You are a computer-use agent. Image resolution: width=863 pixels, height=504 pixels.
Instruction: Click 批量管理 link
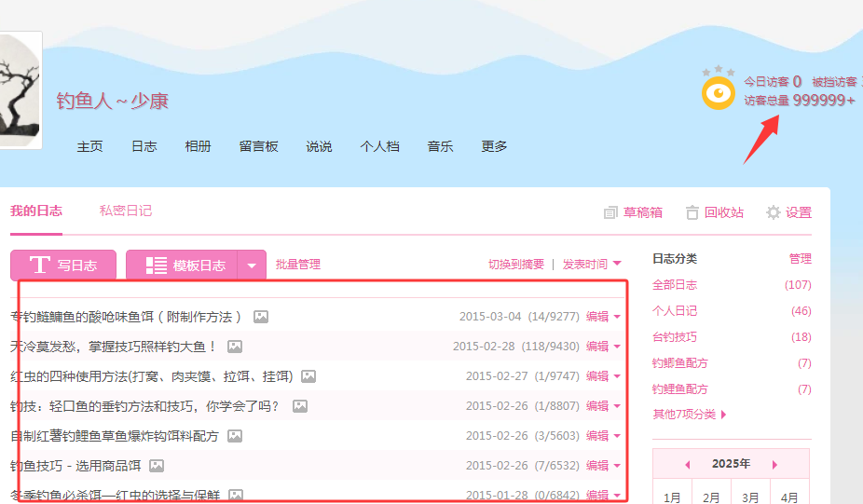(297, 264)
